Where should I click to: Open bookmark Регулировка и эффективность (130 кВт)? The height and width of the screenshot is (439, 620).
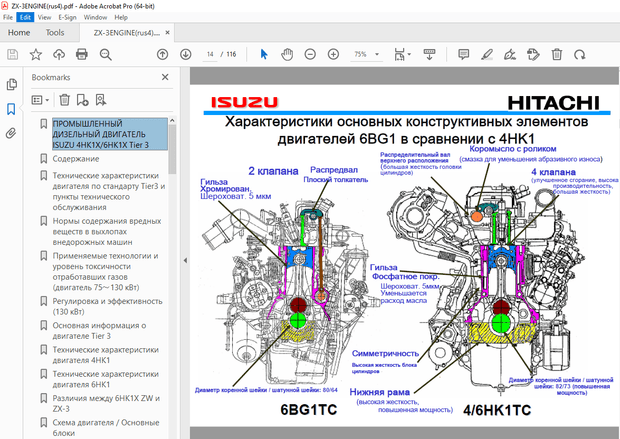108,306
